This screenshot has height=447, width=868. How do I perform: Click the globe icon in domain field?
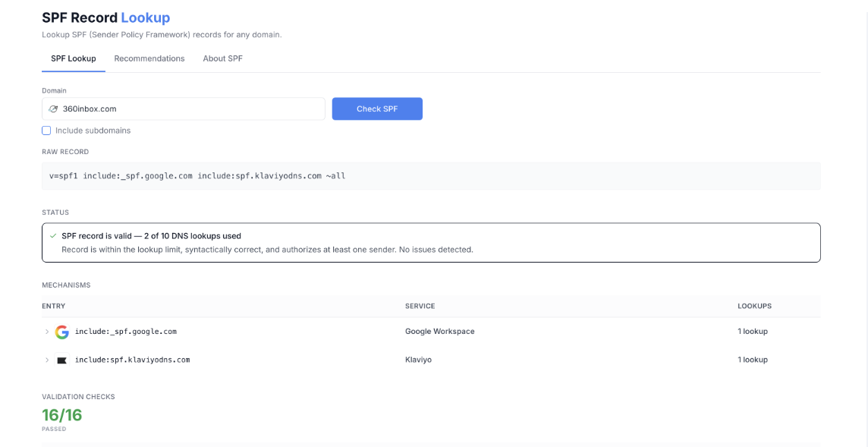[x=53, y=109]
